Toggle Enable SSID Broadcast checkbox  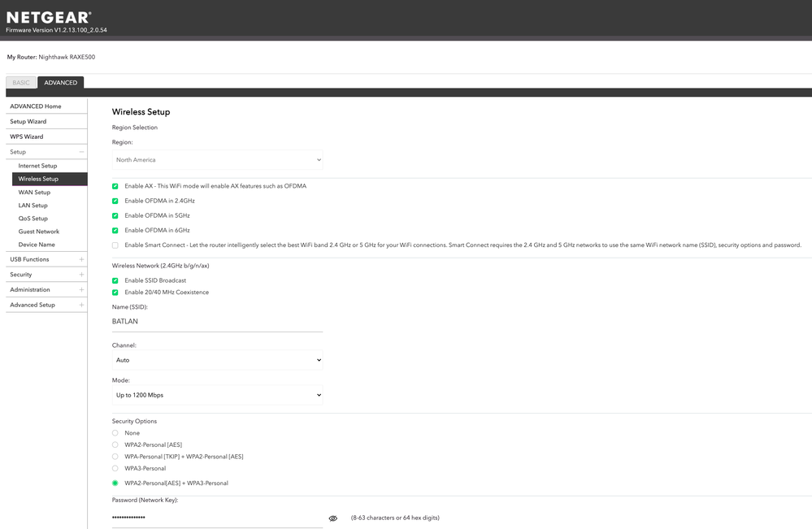[115, 280]
